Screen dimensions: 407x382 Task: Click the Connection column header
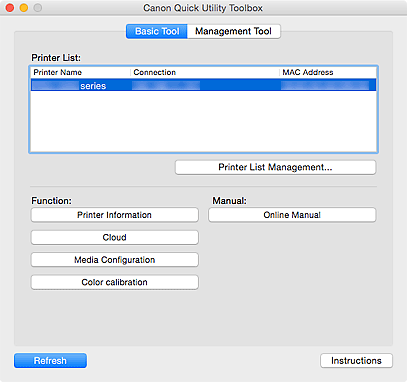point(205,72)
